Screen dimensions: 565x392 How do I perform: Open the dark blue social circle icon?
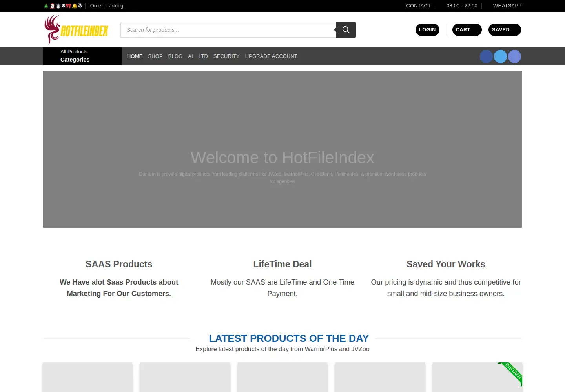[486, 56]
